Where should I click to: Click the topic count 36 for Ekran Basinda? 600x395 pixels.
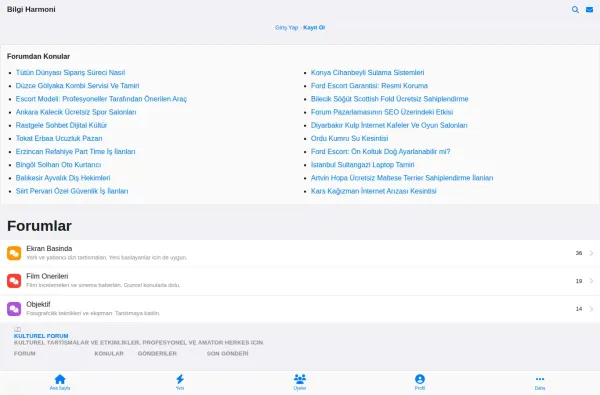[579, 253]
